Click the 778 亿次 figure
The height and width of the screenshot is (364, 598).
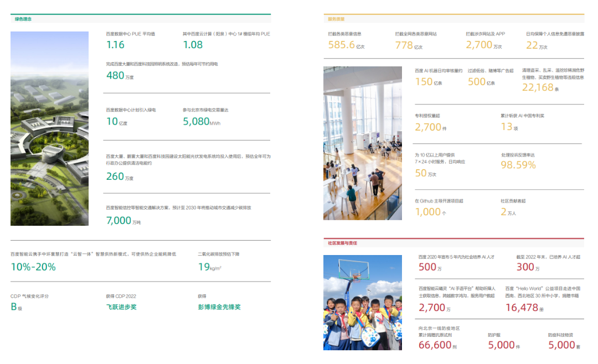pyautogui.click(x=409, y=45)
